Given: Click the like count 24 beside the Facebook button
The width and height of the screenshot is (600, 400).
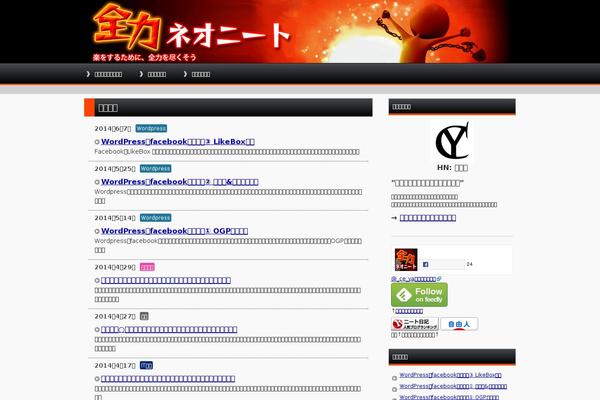Looking at the screenshot, I should [x=470, y=264].
